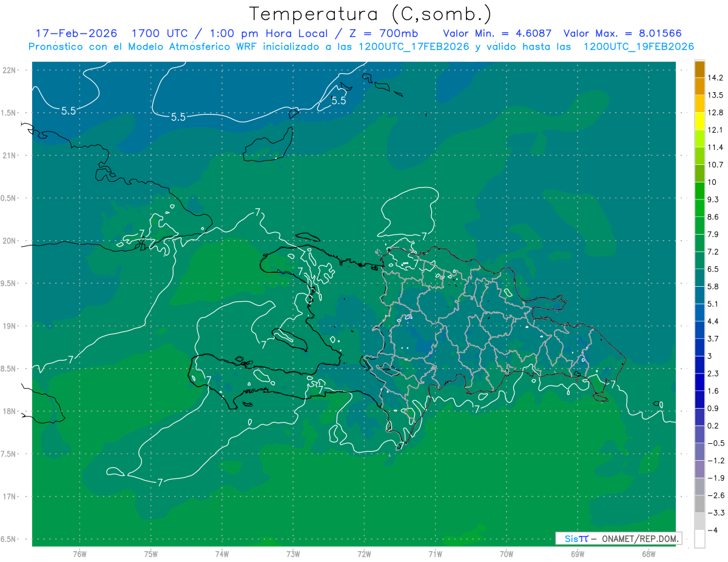Click the "20N" latitude label
The image size is (728, 562).
[8, 241]
